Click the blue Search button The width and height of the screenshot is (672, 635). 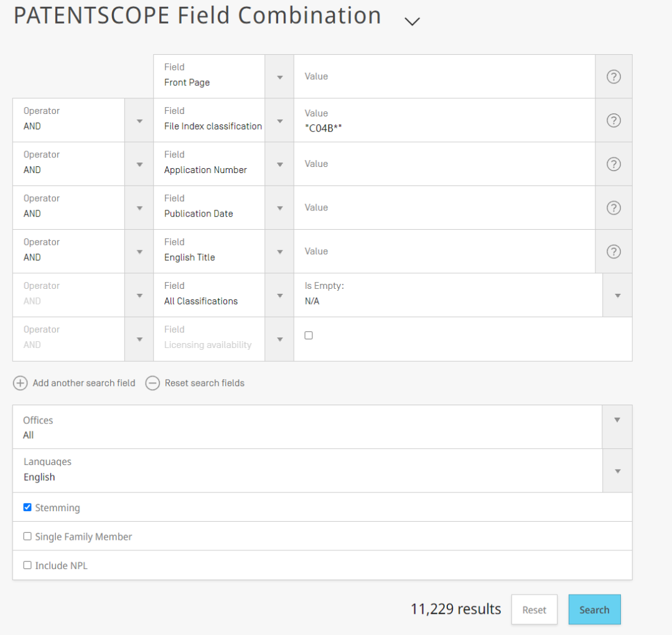tap(594, 609)
